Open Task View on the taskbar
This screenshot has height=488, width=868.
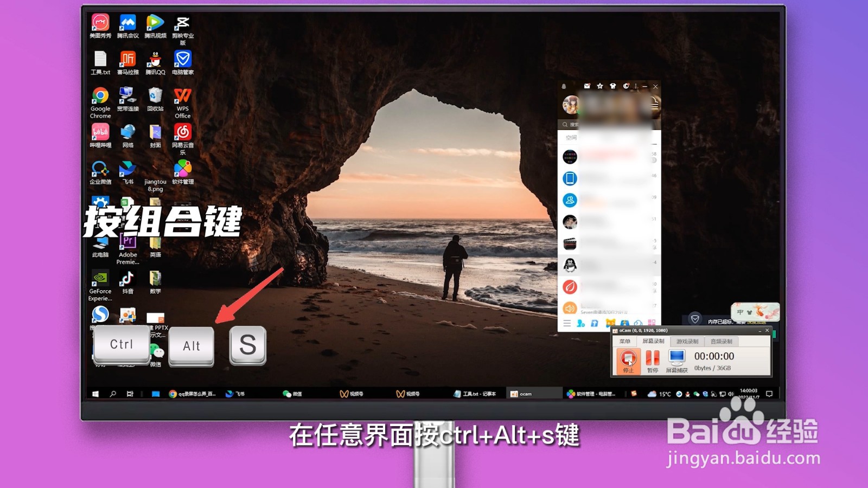coord(130,394)
